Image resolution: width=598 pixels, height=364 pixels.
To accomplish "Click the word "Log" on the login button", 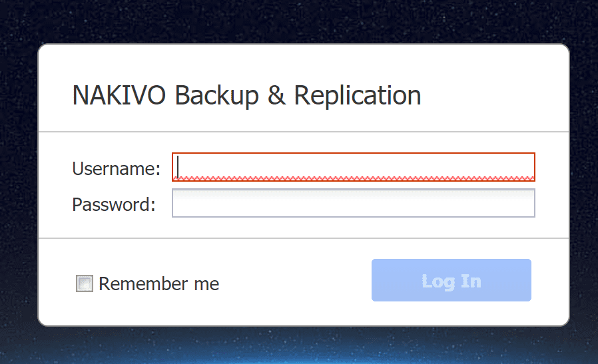I will click(x=436, y=281).
